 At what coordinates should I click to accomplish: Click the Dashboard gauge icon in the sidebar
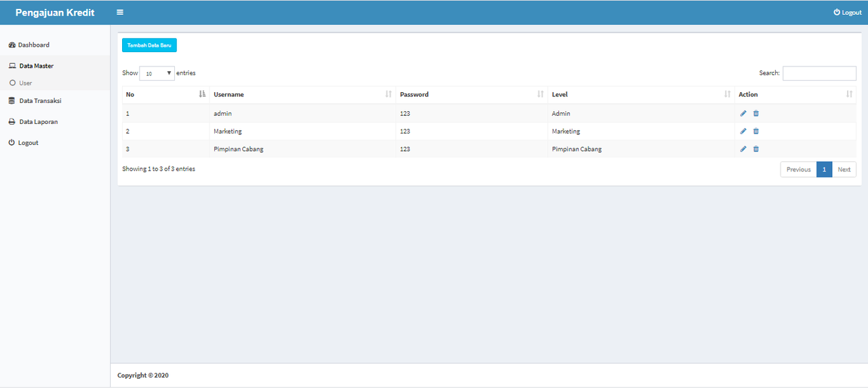point(12,45)
